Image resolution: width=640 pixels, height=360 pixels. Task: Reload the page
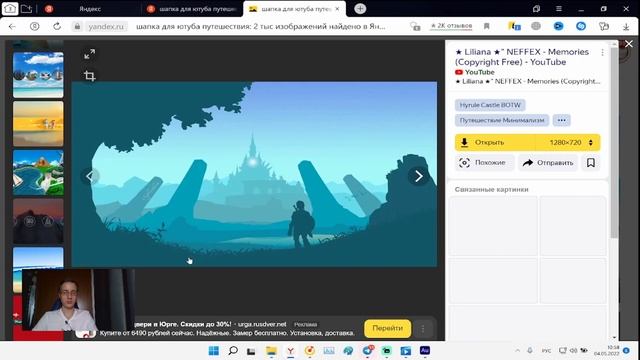(x=57, y=27)
